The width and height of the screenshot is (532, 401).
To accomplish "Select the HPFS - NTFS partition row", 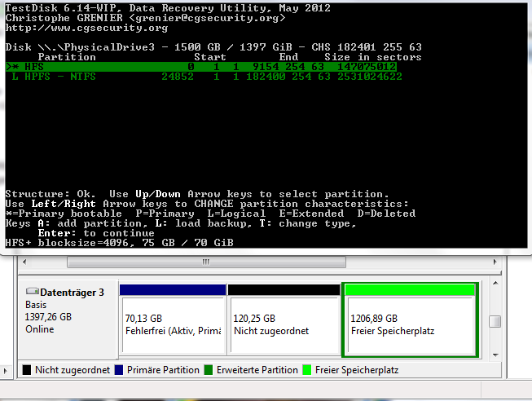I will [207, 77].
